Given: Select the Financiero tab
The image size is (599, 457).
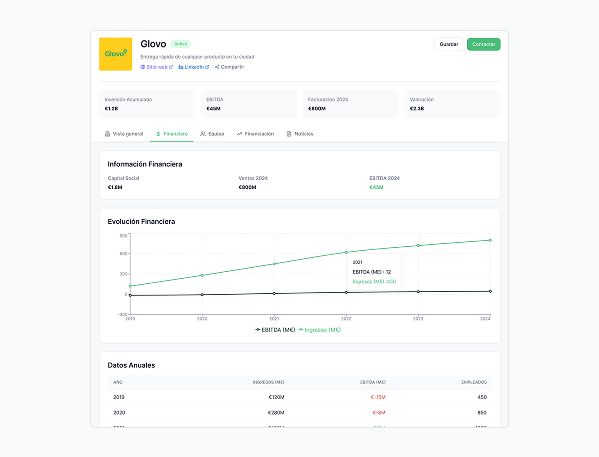Looking at the screenshot, I should [172, 134].
